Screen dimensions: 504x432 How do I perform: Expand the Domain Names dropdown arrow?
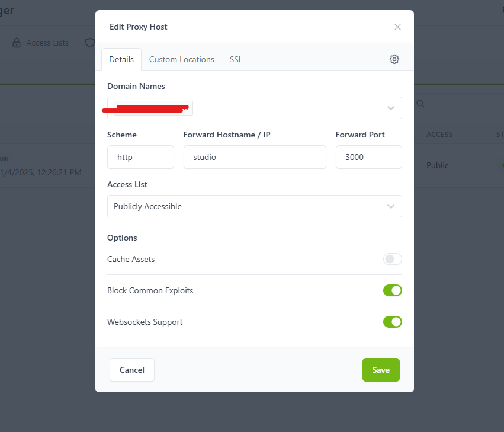coord(391,108)
